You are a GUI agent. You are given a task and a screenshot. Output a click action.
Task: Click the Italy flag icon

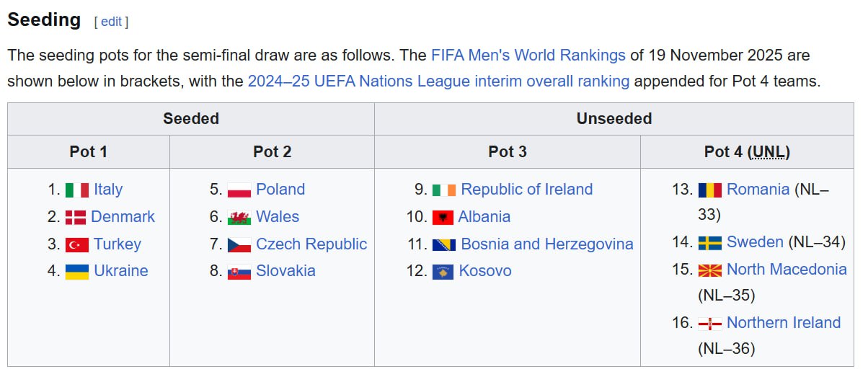coord(77,190)
